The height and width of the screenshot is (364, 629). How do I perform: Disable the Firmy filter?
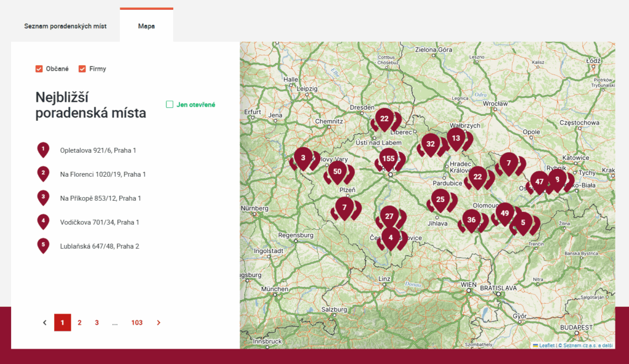pyautogui.click(x=82, y=69)
